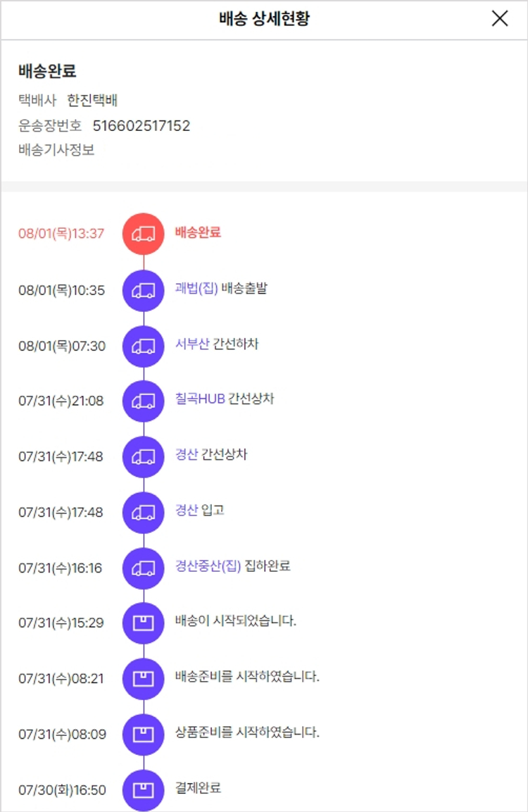Click the red 배송완료 status text
The width and height of the screenshot is (528, 812).
198,232
